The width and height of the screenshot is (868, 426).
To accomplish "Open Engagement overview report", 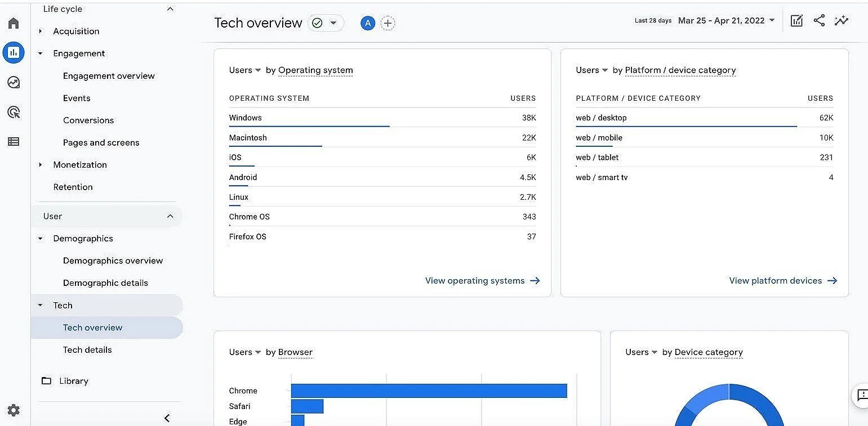I will pyautogui.click(x=109, y=76).
